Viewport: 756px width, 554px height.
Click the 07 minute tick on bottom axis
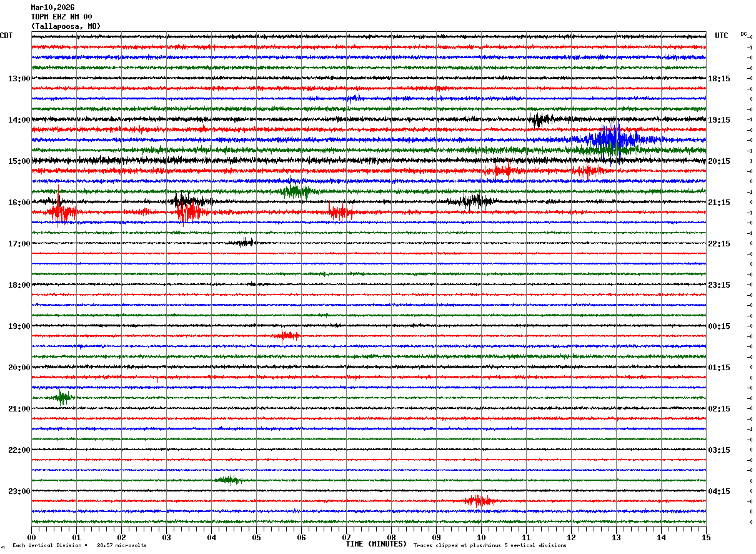[346, 537]
